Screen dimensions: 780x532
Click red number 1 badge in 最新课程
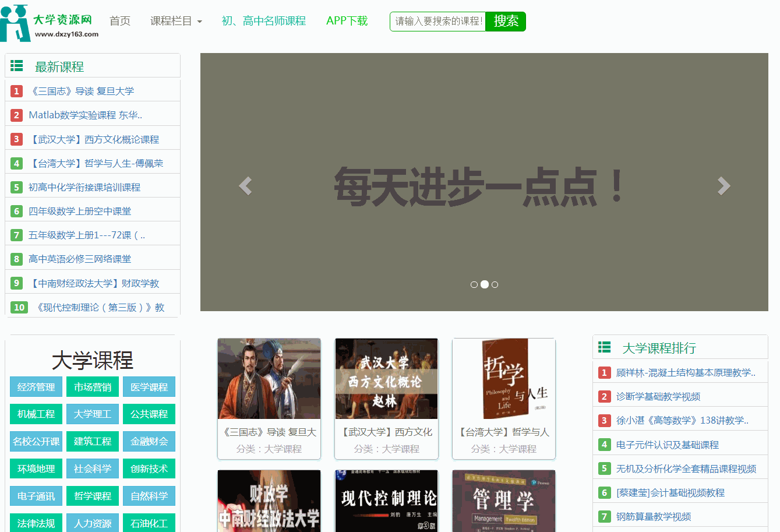click(x=16, y=91)
